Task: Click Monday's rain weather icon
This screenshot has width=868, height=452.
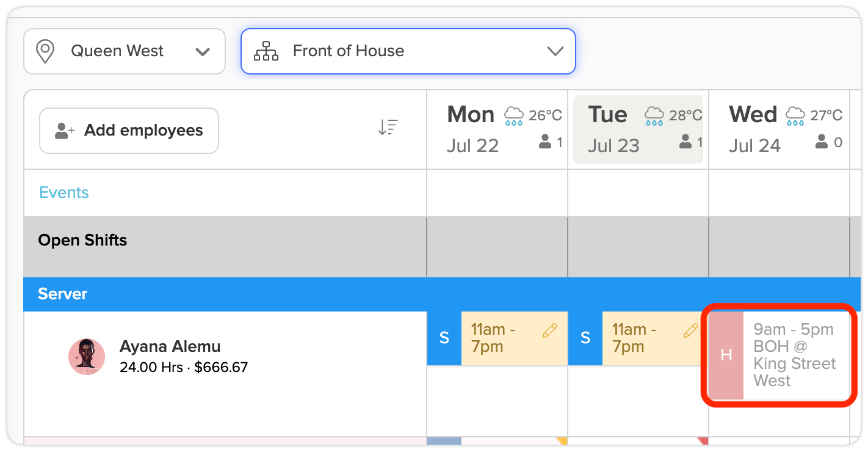Action: pos(514,115)
